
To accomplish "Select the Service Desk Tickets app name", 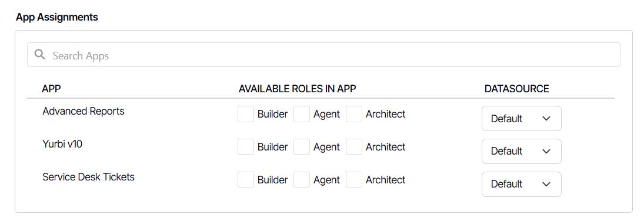I will pyautogui.click(x=88, y=177).
